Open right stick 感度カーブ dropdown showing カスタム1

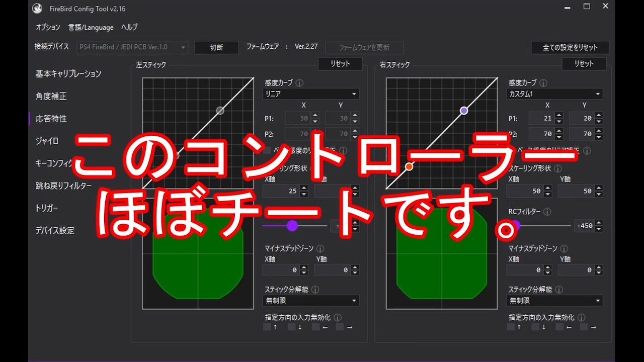click(554, 94)
